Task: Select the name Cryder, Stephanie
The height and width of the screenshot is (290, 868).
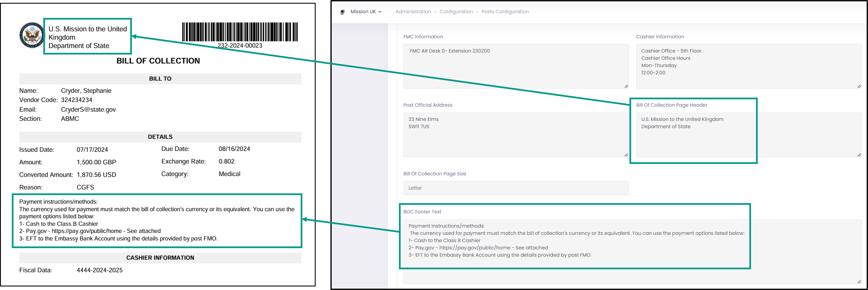Action: [86, 91]
